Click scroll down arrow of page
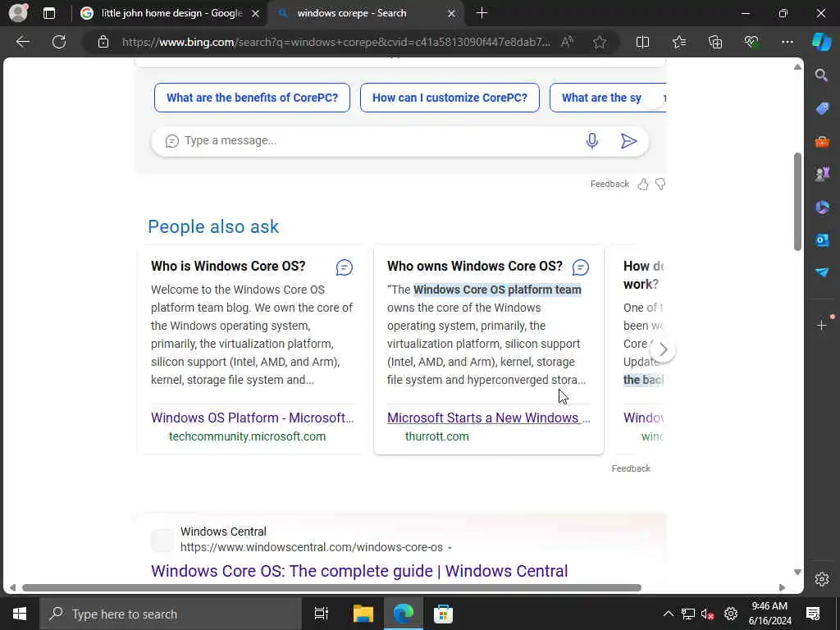The width and height of the screenshot is (840, 630). [x=797, y=572]
